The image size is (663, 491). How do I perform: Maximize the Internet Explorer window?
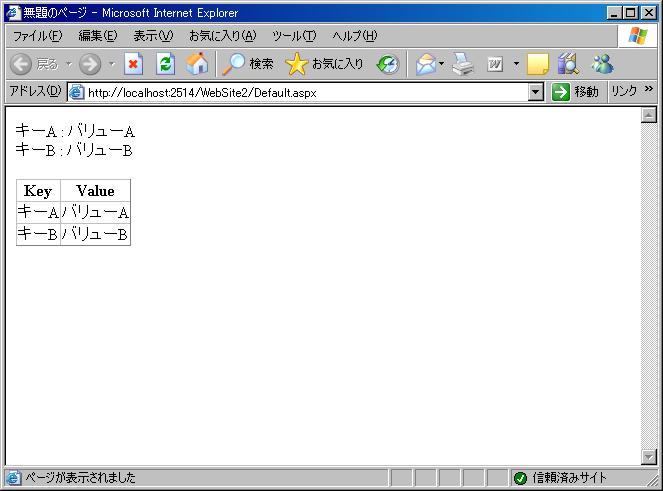630,13
